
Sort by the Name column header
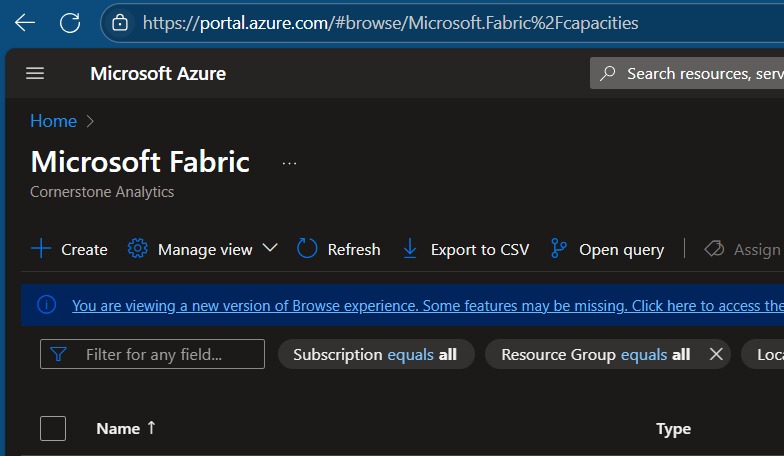(118, 428)
